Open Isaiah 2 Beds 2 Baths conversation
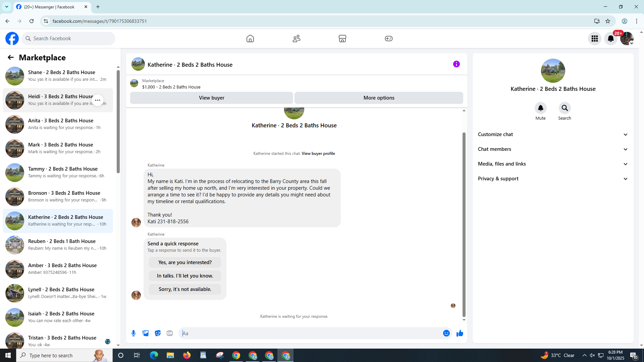 click(x=58, y=317)
